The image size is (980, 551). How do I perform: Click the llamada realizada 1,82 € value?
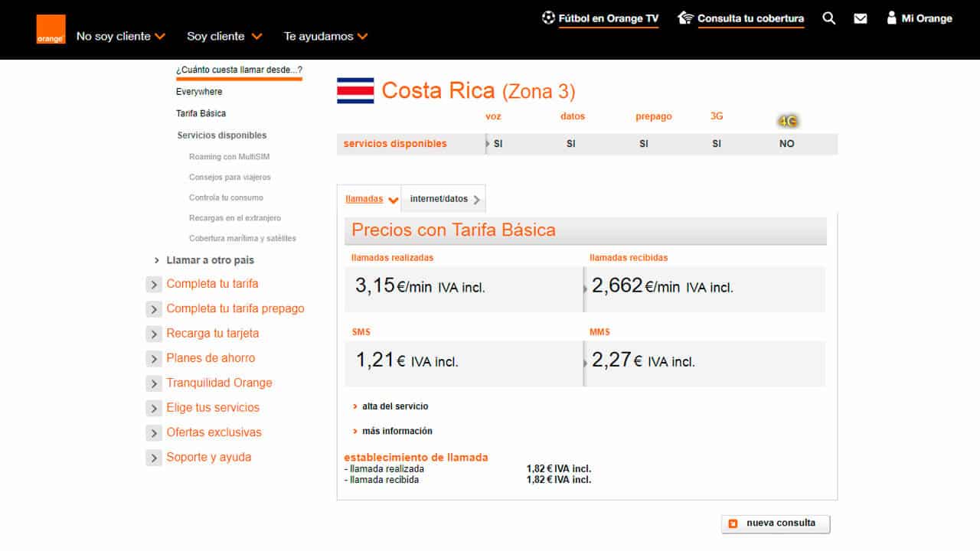click(x=559, y=469)
